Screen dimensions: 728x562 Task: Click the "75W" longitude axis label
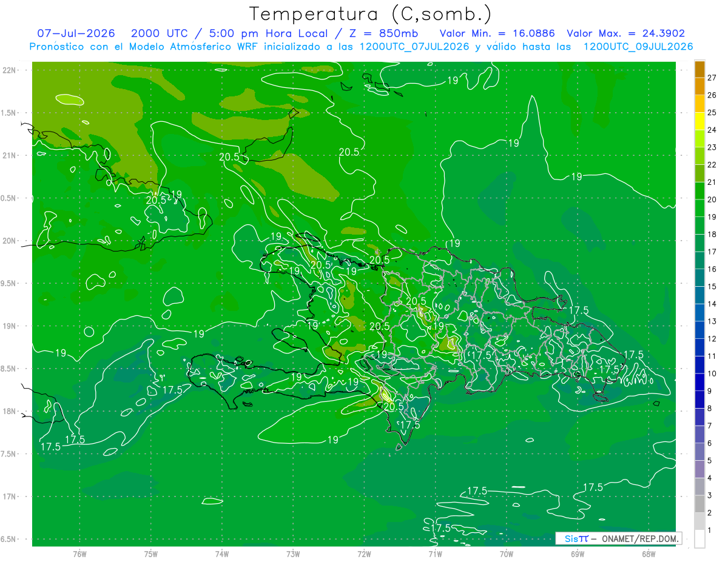click(x=151, y=555)
